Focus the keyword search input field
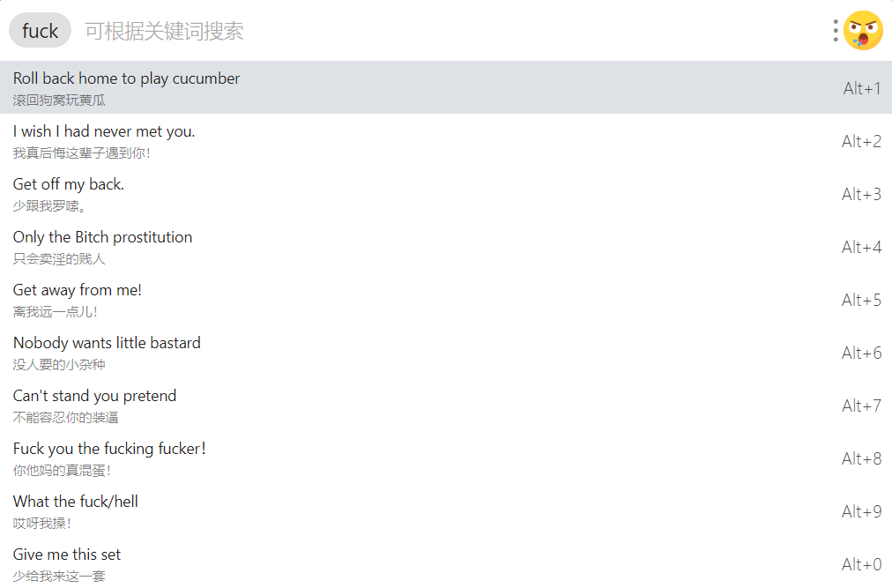Image resolution: width=892 pixels, height=588 pixels. (450, 31)
